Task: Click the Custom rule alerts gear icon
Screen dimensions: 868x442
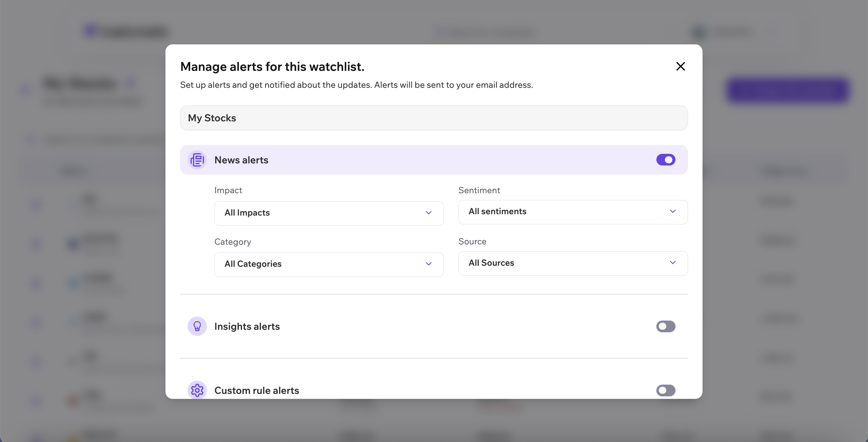Action: [x=197, y=390]
